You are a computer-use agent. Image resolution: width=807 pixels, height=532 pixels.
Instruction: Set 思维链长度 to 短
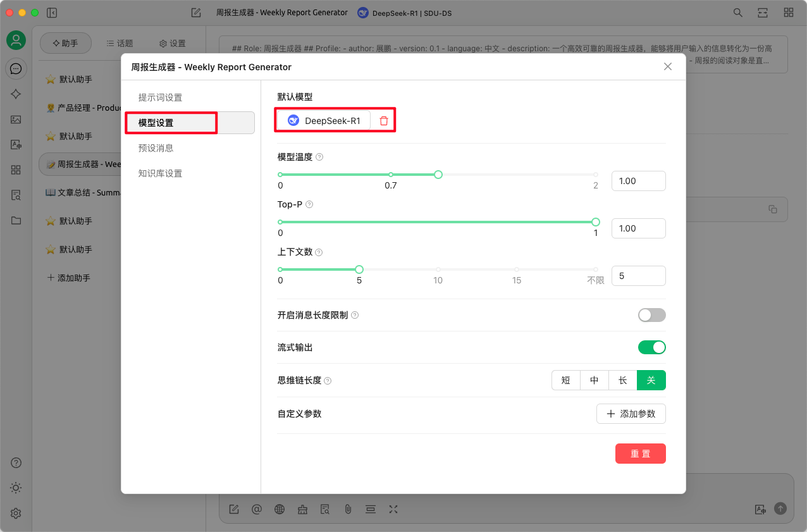(x=566, y=380)
